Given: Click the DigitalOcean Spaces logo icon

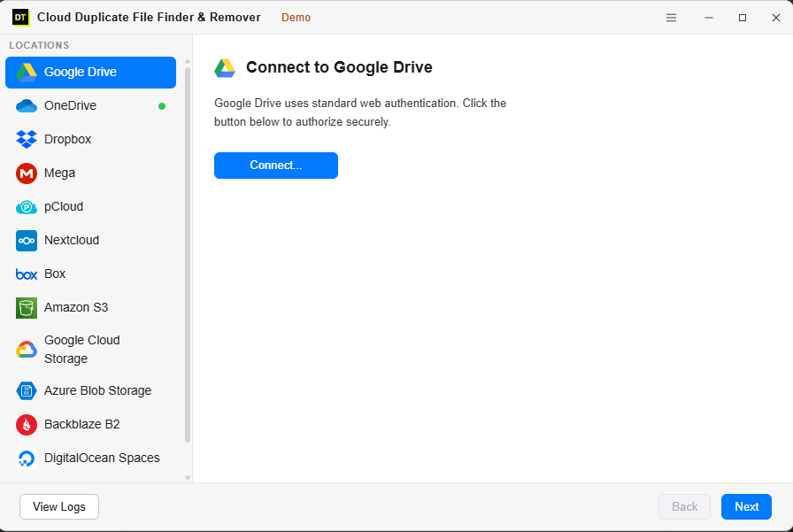Looking at the screenshot, I should click(x=27, y=459).
